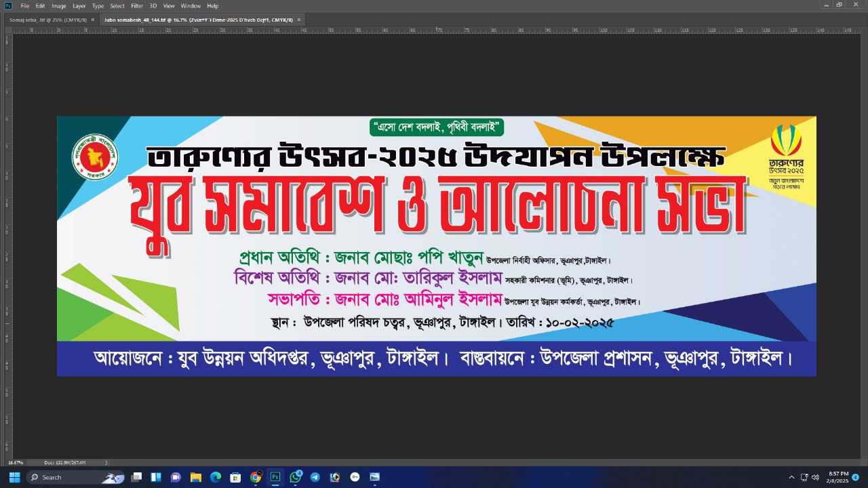Open Photoshop from the taskbar
The height and width of the screenshot is (488, 868).
pyautogui.click(x=275, y=478)
